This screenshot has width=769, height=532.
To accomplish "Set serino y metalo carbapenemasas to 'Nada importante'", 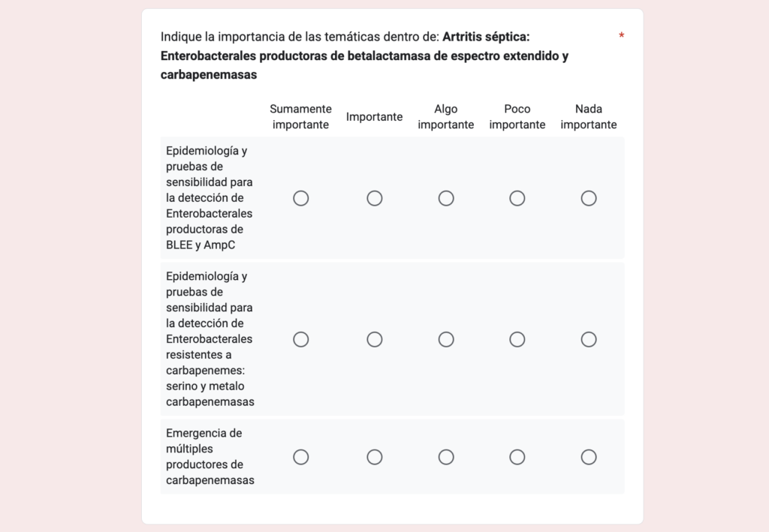I will pos(589,339).
